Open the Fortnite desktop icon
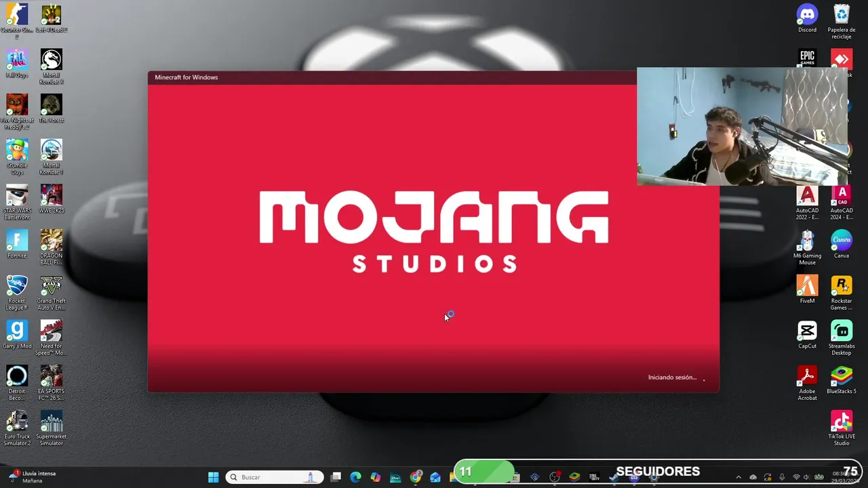 coord(17,244)
